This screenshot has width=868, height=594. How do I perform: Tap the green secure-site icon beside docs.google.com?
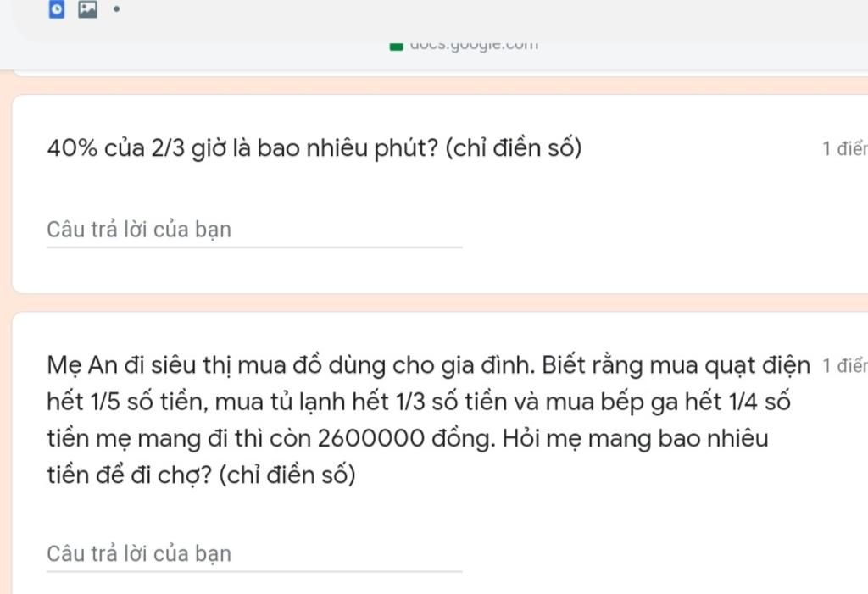397,46
